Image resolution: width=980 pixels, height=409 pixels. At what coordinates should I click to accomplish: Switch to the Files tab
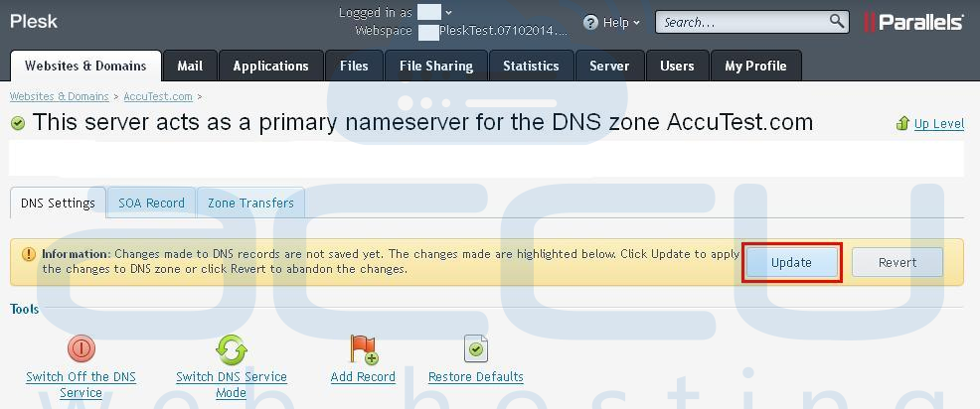(354, 66)
